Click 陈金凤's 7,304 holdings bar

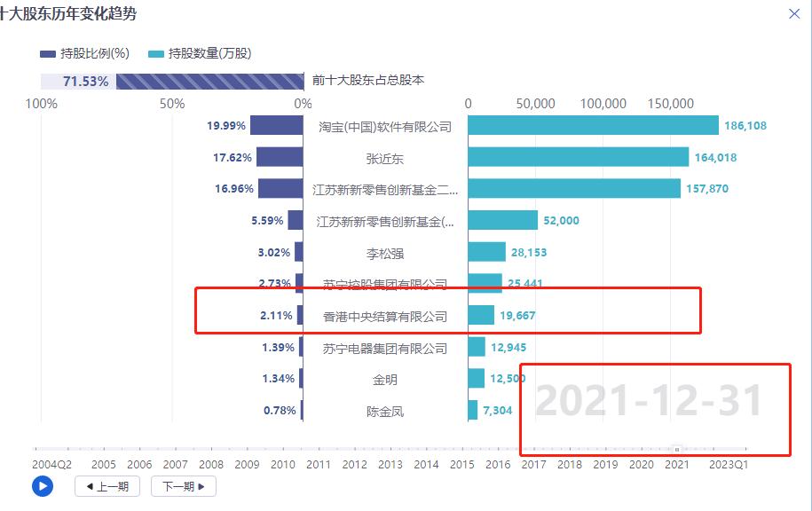click(472, 411)
